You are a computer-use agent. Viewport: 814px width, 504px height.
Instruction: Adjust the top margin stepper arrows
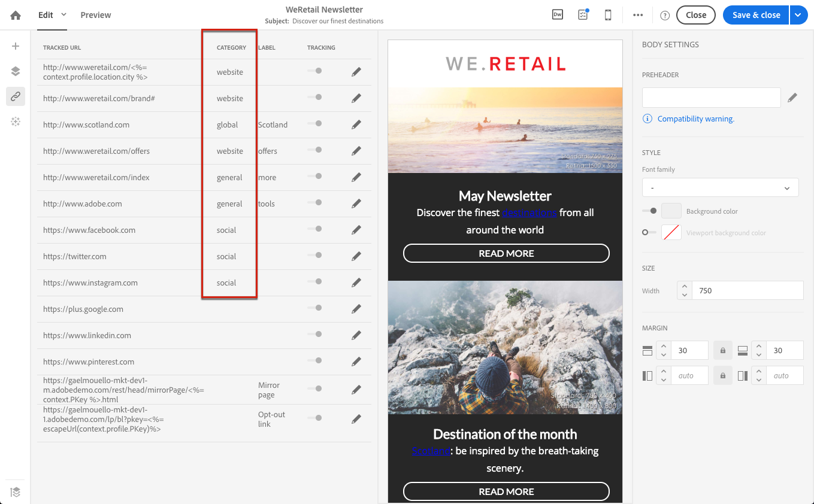tap(664, 350)
